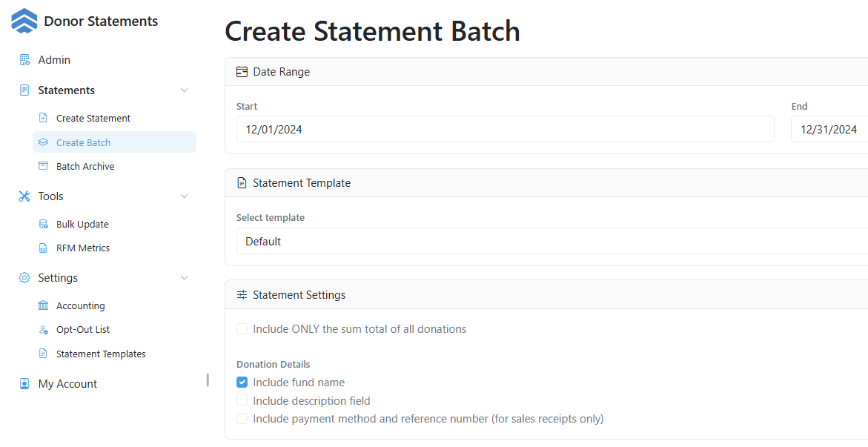Select the Create Statement document icon
This screenshot has width=868, height=447.
coord(44,117)
